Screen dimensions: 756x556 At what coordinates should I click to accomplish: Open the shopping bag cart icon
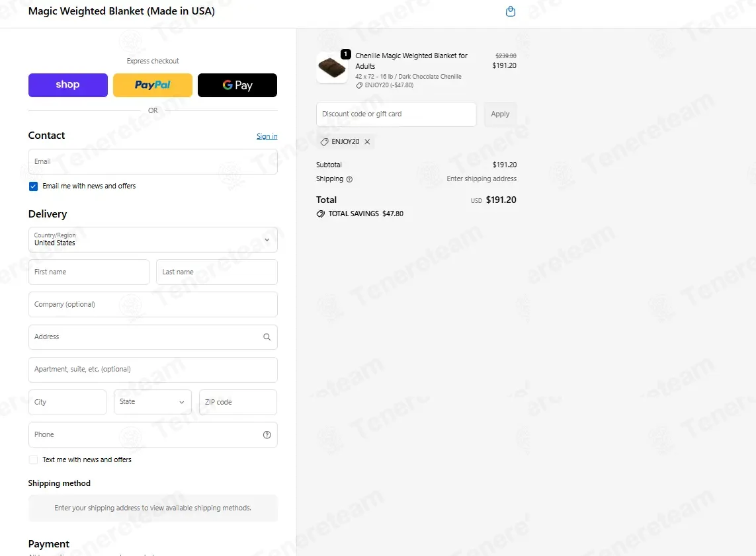coord(511,11)
